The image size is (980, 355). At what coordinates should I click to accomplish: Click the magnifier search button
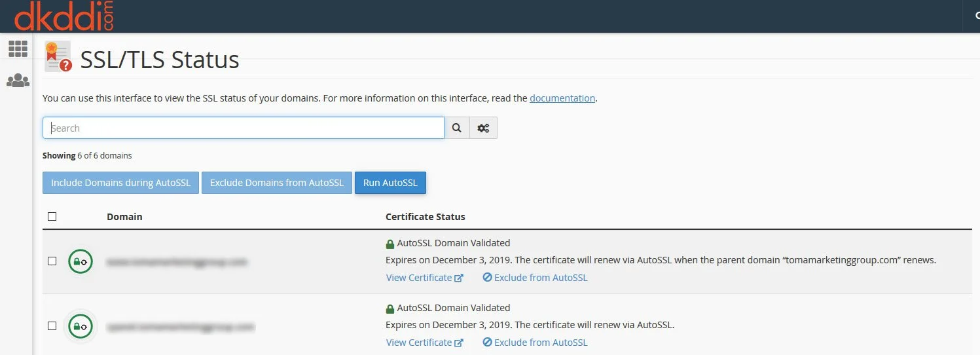[x=457, y=128]
